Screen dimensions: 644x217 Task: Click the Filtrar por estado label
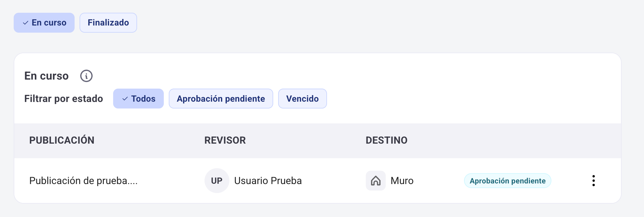tap(63, 99)
